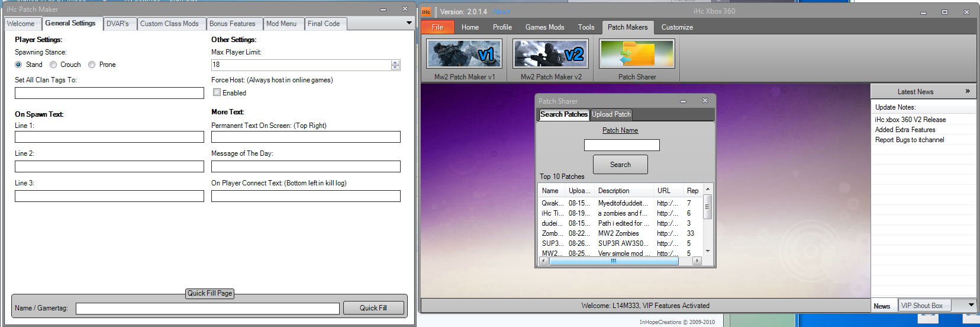Open dropdown beside VIP Shout Box tab

971,305
